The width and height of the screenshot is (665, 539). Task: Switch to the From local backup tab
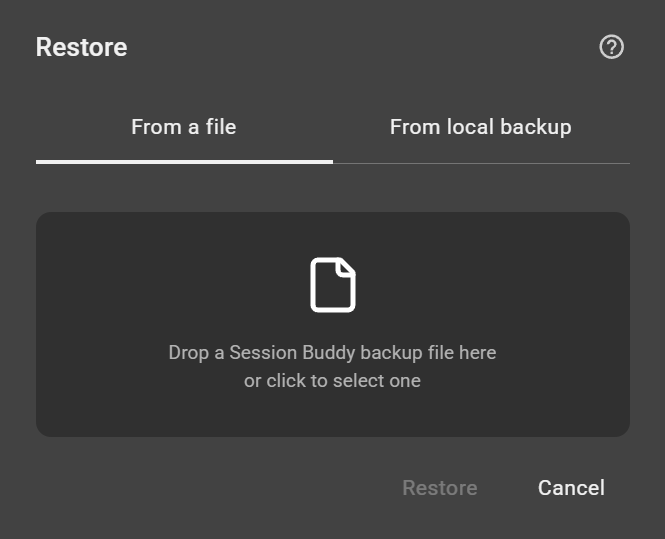481,127
